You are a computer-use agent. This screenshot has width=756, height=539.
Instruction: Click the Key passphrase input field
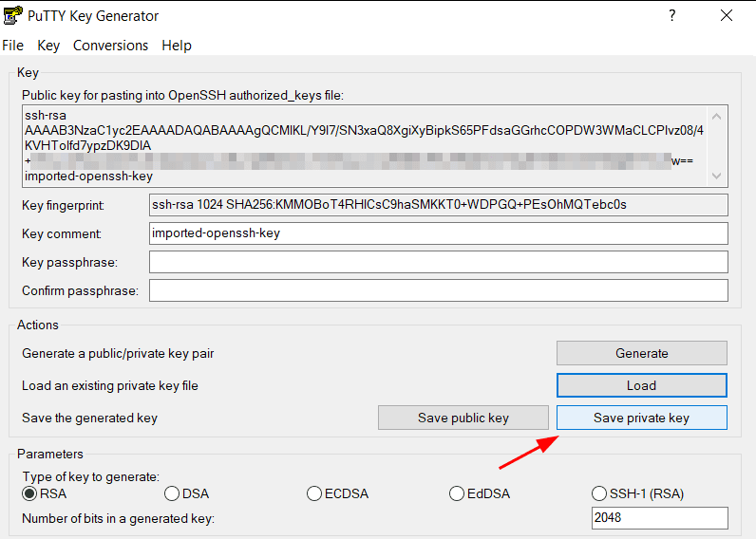coord(438,262)
